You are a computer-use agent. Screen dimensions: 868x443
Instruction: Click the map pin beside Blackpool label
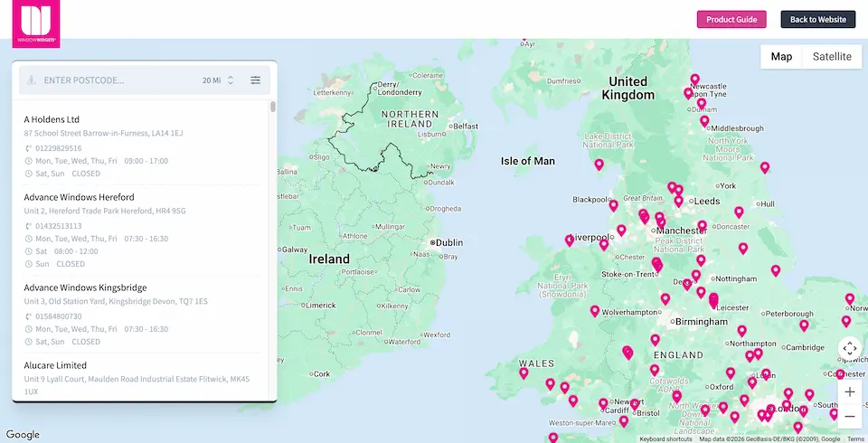[x=613, y=206]
